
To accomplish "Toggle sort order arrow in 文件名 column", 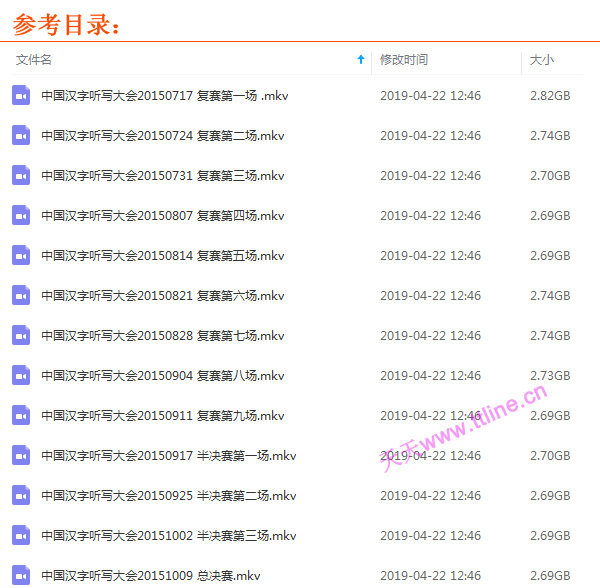I will point(361,60).
